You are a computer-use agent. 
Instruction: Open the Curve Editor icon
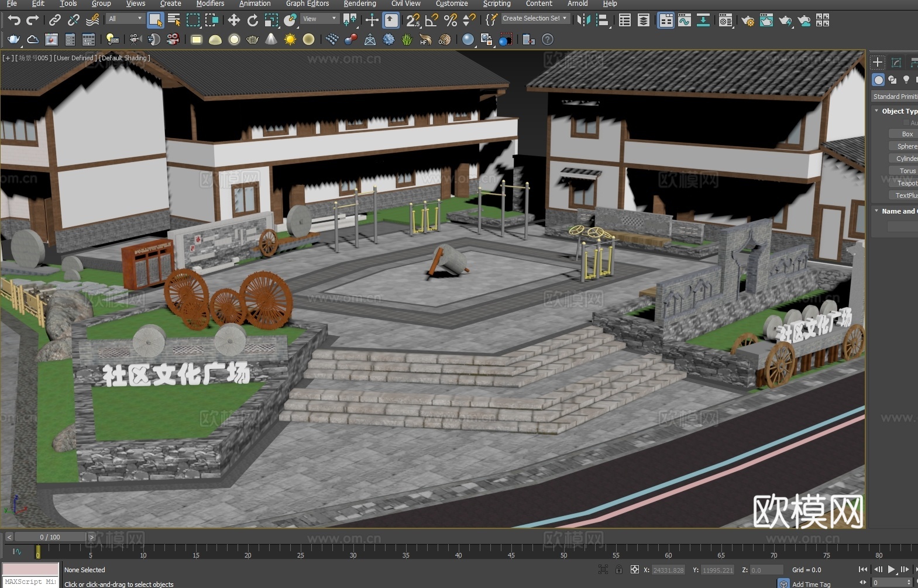tap(685, 20)
